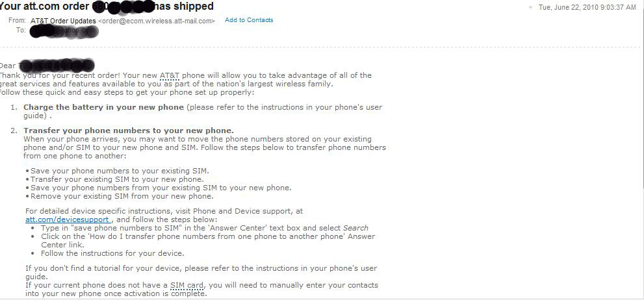
Task: Click 'Transfer your existing SIM to your new phone' bullet
Action: click(x=114, y=179)
